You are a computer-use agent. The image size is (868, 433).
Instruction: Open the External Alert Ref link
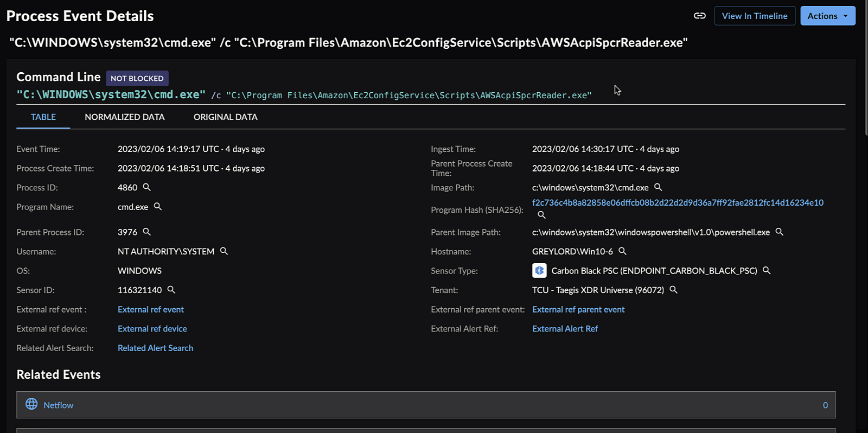click(x=565, y=329)
